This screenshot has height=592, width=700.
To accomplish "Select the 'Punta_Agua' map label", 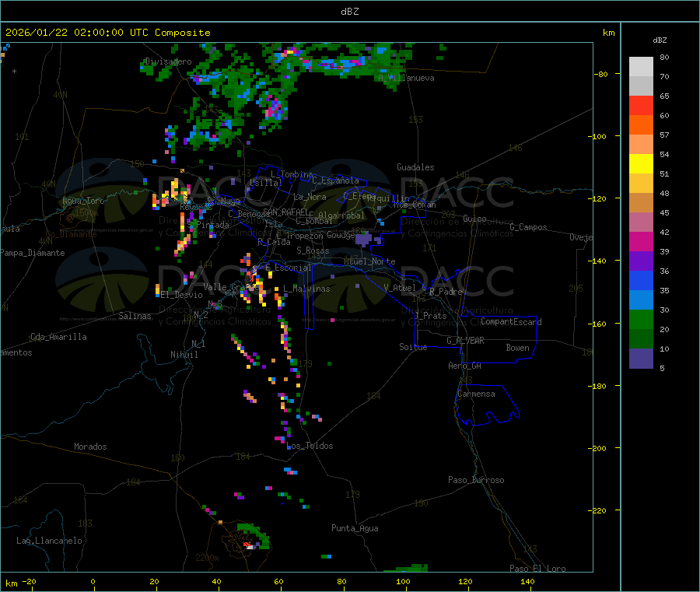I will click(355, 528).
